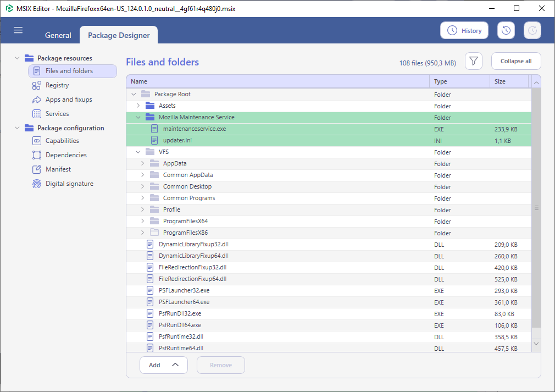Click the Remove button
555x392 pixels.
(x=221, y=365)
